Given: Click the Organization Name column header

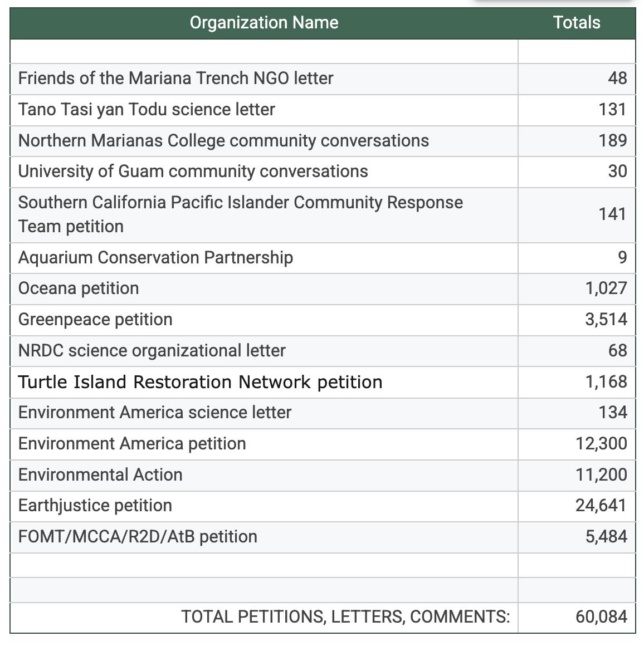Looking at the screenshot, I should point(264,23).
